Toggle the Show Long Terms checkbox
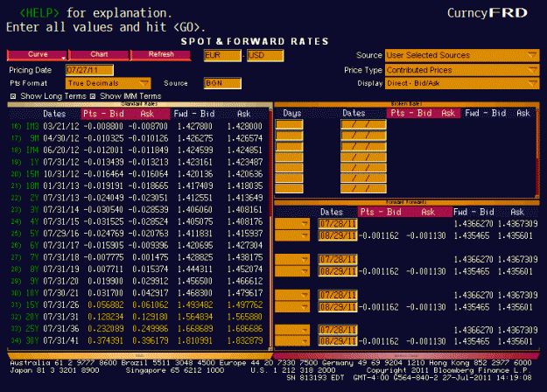The image size is (547, 392). [13, 96]
